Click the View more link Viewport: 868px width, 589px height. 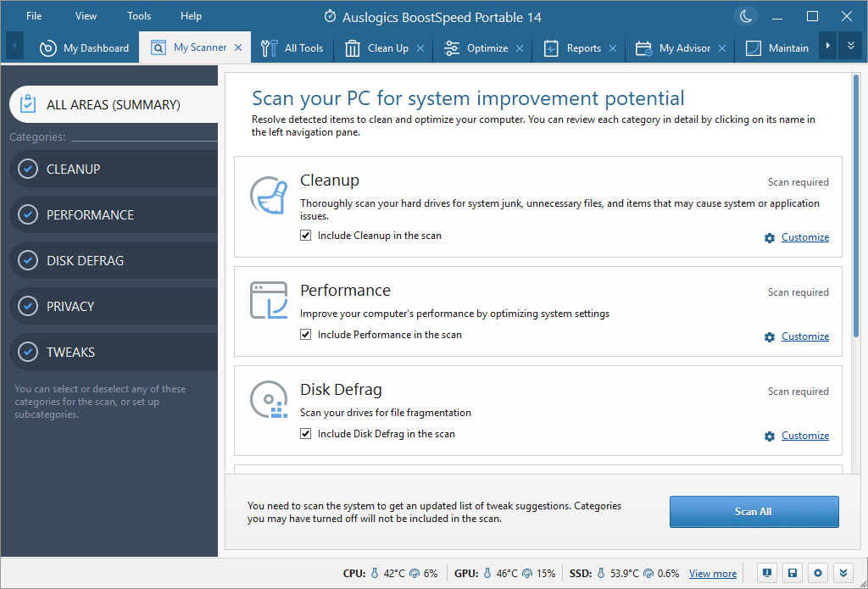coord(712,574)
